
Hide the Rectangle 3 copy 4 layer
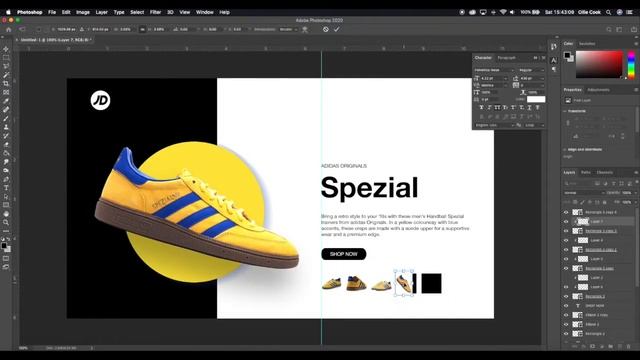point(566,212)
